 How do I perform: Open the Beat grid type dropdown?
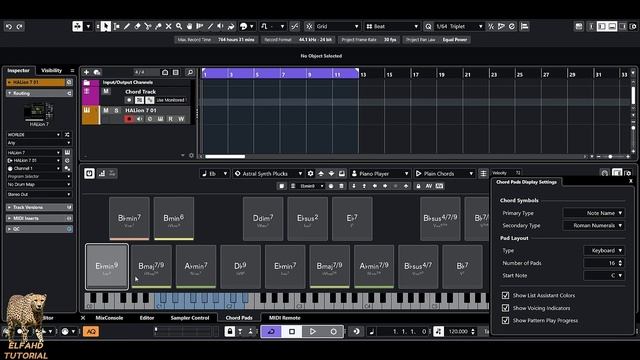[x=392, y=27]
